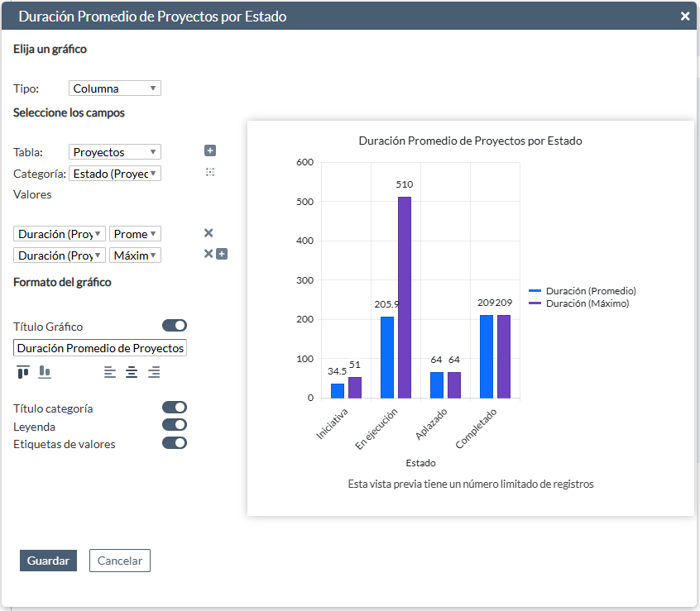Turn off the Leyenda toggle

tap(175, 425)
